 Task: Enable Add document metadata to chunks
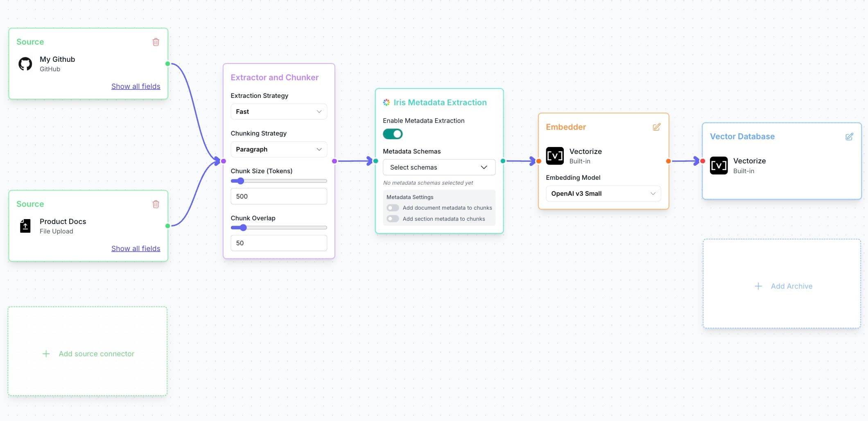(392, 208)
